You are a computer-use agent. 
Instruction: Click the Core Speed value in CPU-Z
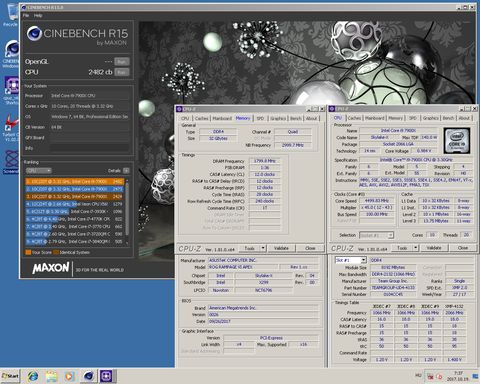coord(377,201)
